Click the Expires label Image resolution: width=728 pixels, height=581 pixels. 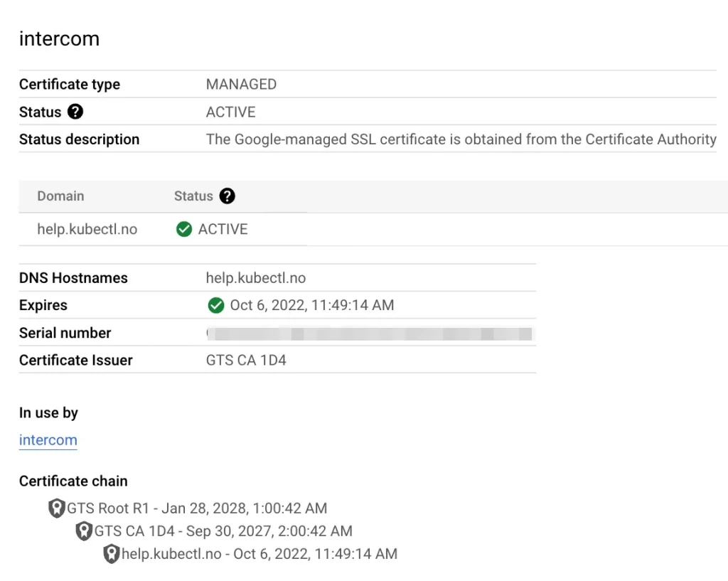point(43,305)
